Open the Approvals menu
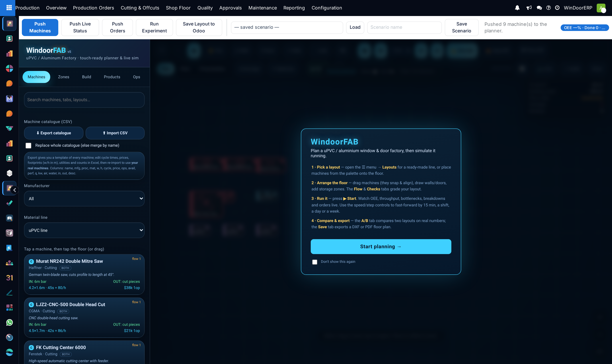This screenshot has height=364, width=612. [x=231, y=8]
